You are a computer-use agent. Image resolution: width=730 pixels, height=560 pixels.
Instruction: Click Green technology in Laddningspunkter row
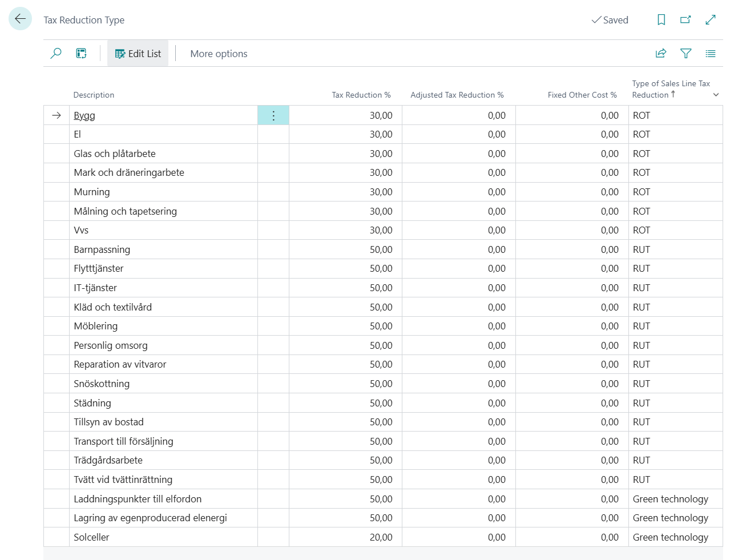click(671, 499)
